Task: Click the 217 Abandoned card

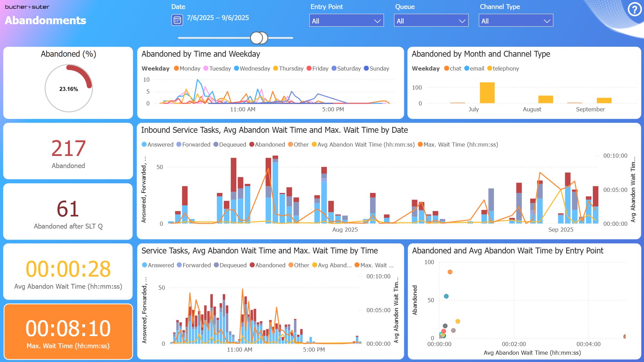Action: coord(68,151)
